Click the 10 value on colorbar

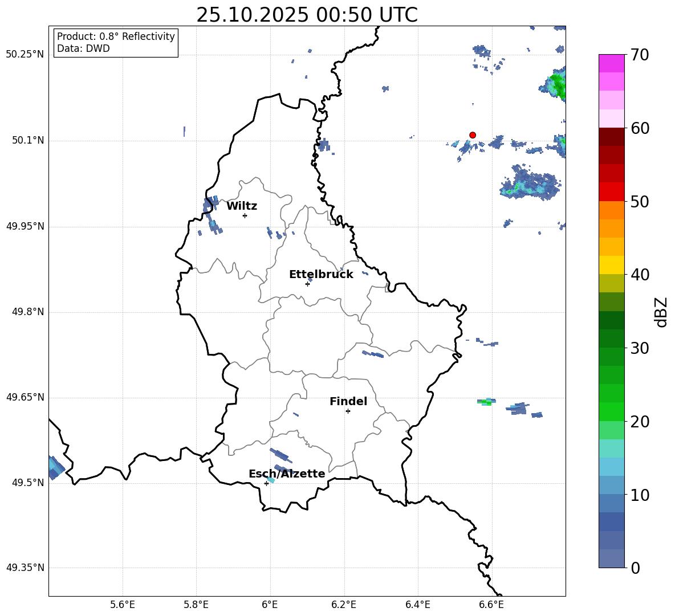(640, 495)
